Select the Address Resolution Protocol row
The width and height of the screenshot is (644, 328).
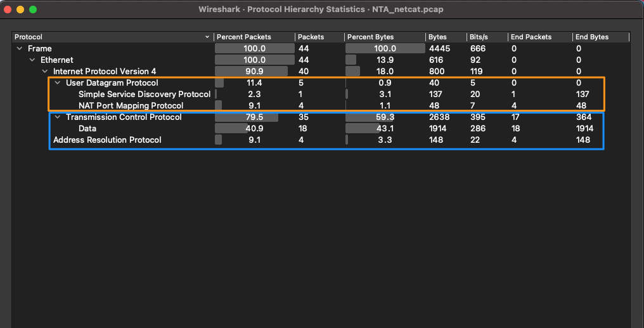[107, 140]
